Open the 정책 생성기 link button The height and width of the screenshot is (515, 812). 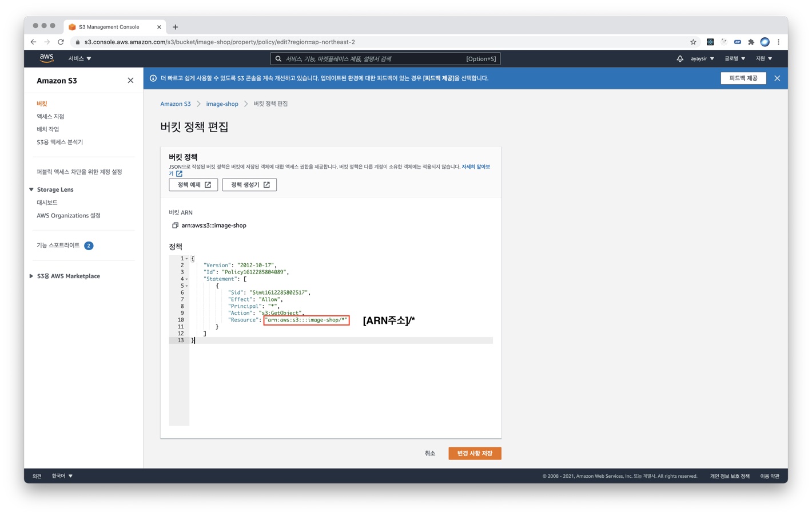coord(249,185)
